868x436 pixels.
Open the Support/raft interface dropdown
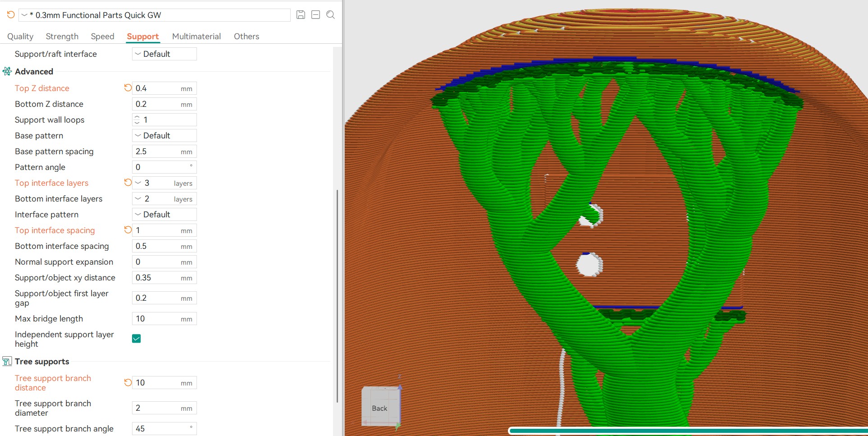(x=164, y=54)
